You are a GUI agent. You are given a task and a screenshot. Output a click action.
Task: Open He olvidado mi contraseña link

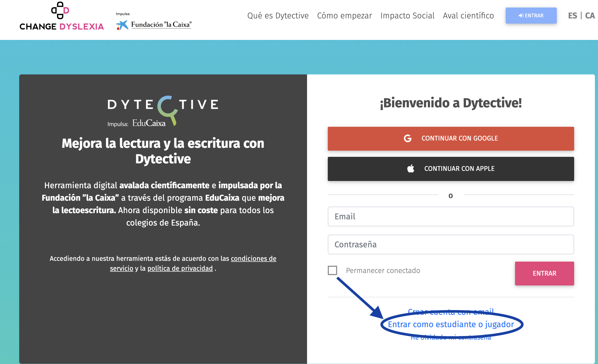[451, 337]
